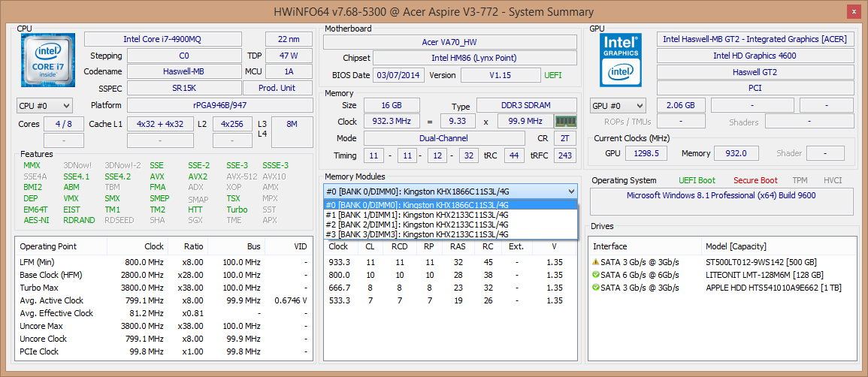The height and width of the screenshot is (377, 868).
Task: Click the LITEONIT LMT-128M6M [128 GB] drive entry
Action: point(764,275)
